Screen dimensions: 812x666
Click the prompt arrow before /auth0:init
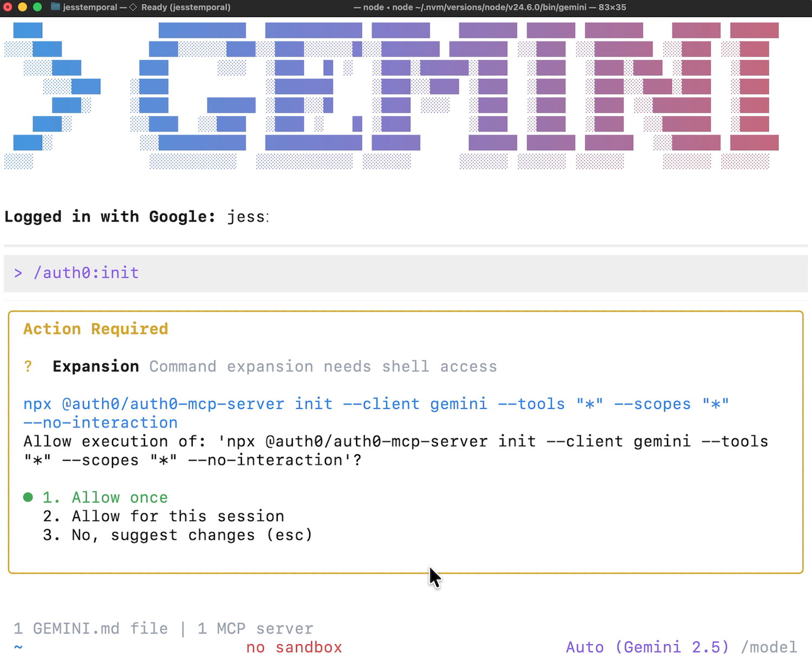18,273
